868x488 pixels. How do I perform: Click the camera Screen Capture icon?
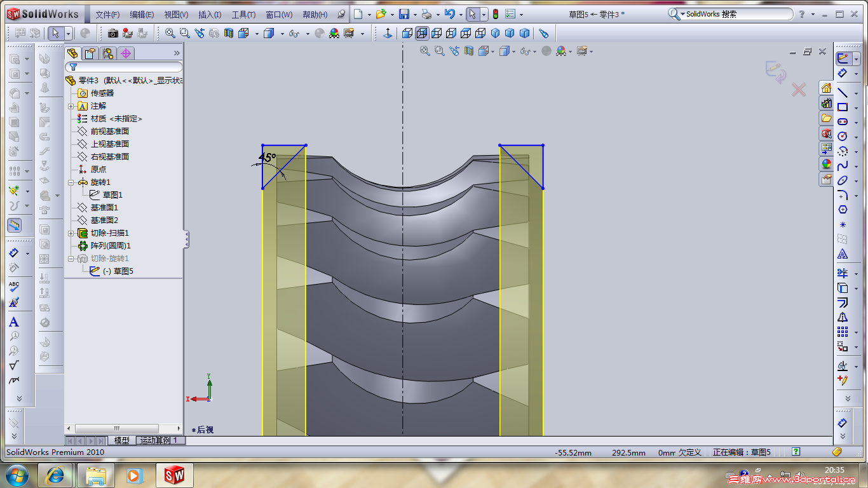[113, 33]
